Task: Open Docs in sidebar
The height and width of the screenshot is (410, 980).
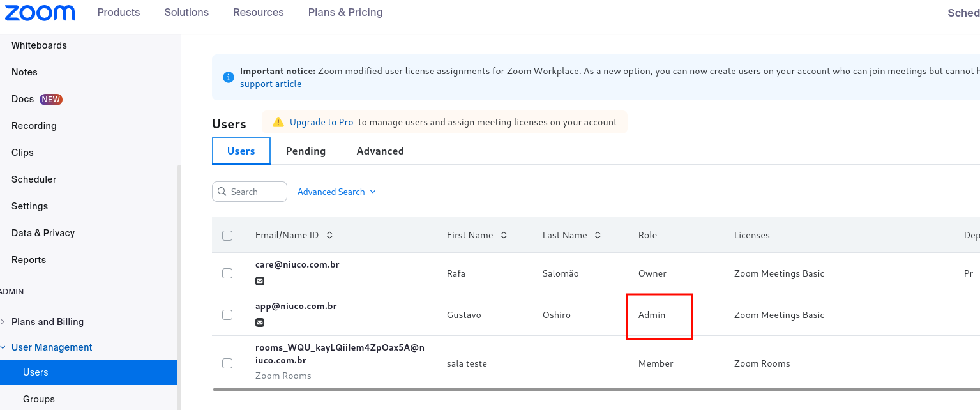Action: pyautogui.click(x=22, y=99)
